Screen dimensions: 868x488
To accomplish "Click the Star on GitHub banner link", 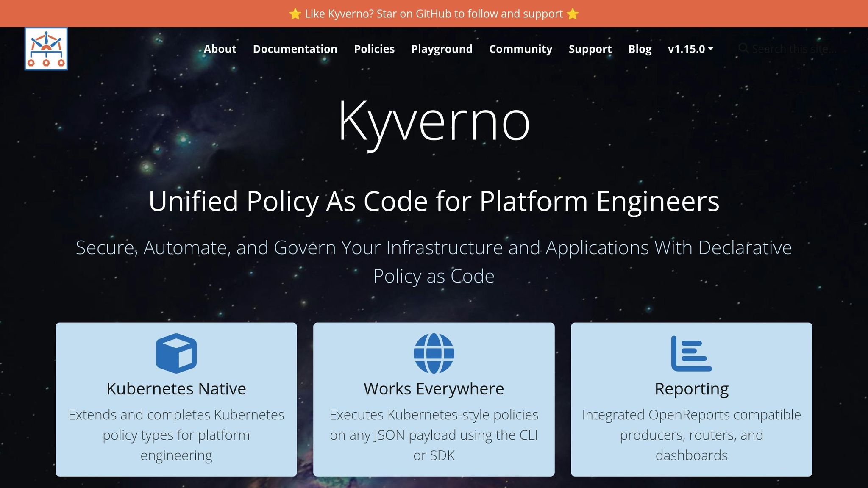I will (x=434, y=13).
